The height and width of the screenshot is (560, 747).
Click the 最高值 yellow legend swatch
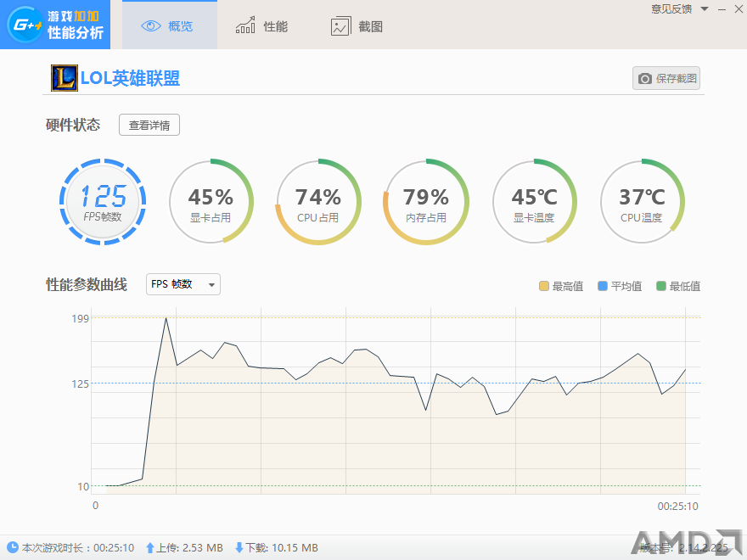point(543,286)
